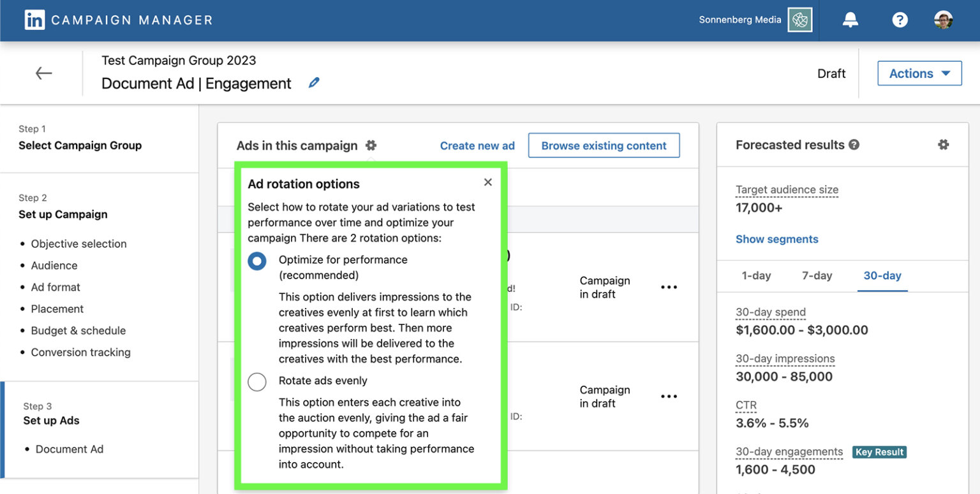980x494 pixels.
Task: Navigate back using the arrow icon
Action: [x=43, y=73]
